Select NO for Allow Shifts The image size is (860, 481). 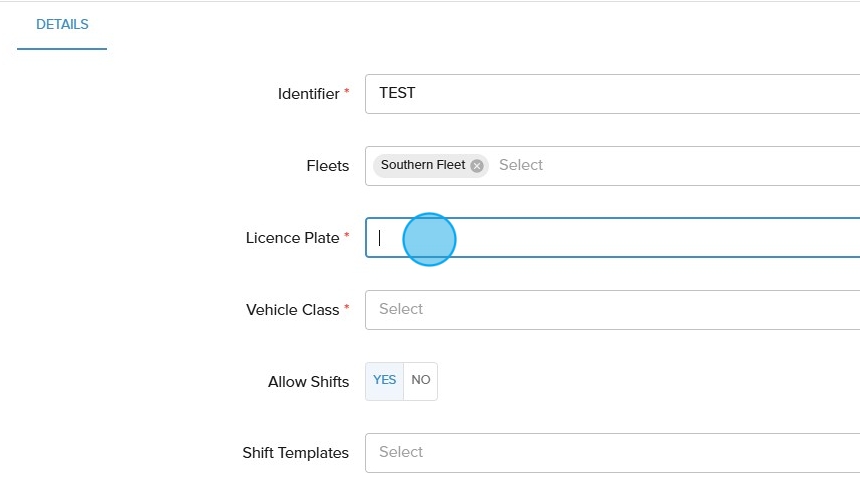click(x=421, y=381)
